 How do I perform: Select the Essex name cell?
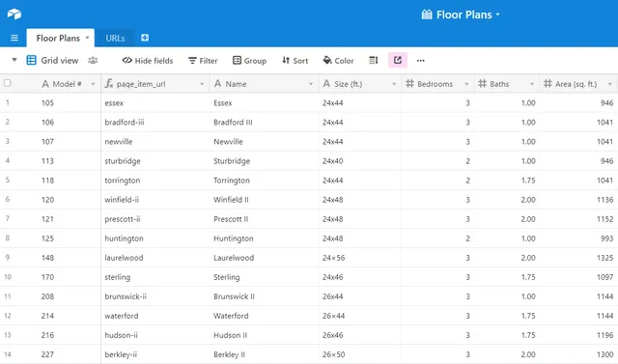click(264, 102)
